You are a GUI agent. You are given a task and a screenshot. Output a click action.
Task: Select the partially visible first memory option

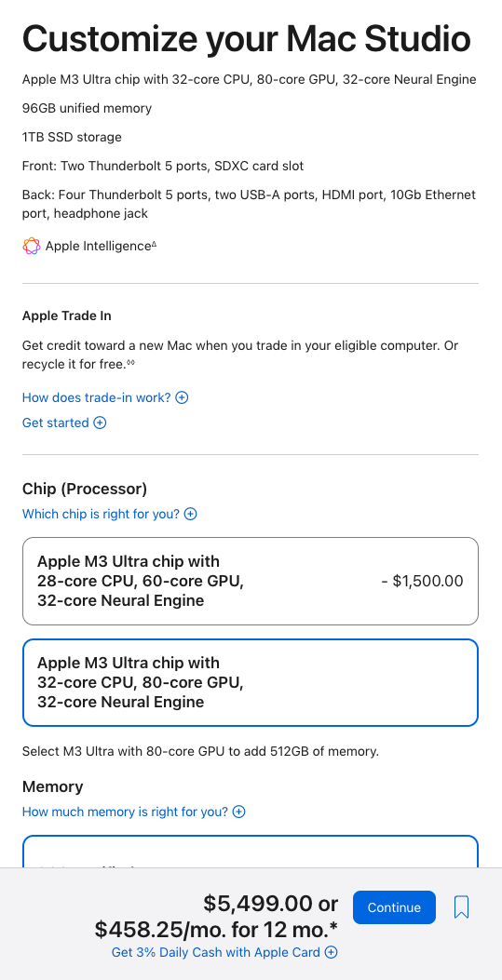[x=250, y=852]
